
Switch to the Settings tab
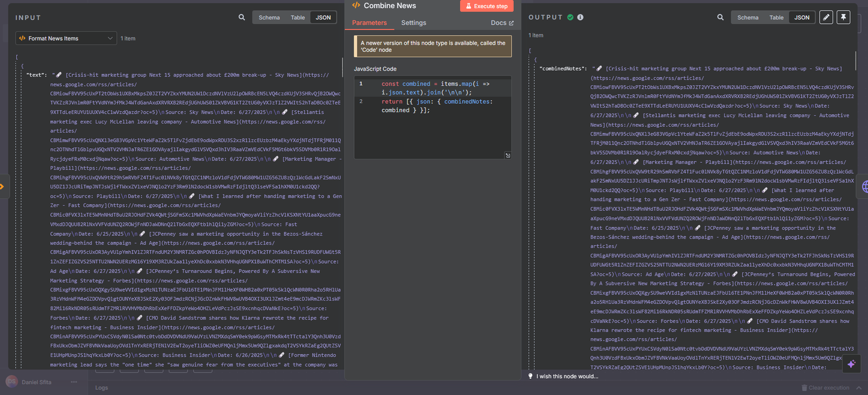pyautogui.click(x=413, y=23)
